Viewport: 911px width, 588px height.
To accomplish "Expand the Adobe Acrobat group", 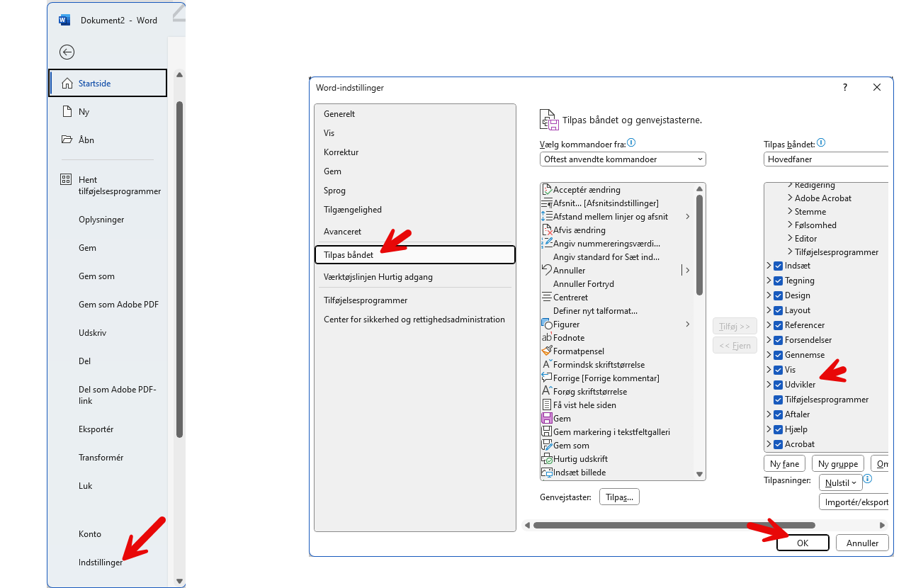I will 790,198.
